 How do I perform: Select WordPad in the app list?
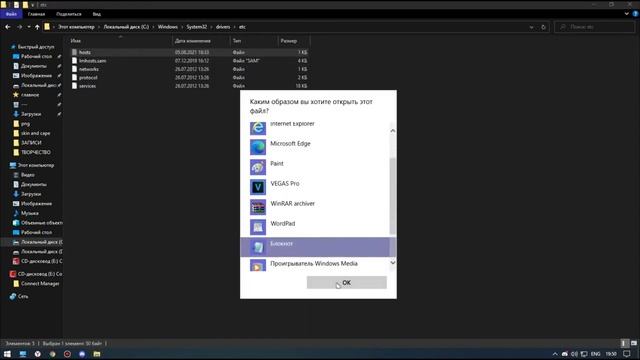[x=315, y=227]
